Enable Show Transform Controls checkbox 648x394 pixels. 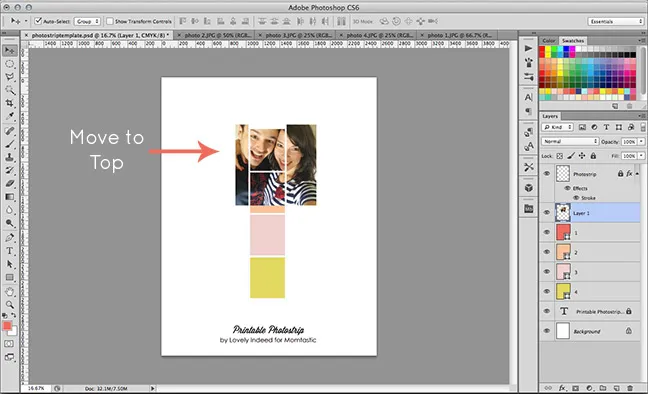(x=110, y=21)
